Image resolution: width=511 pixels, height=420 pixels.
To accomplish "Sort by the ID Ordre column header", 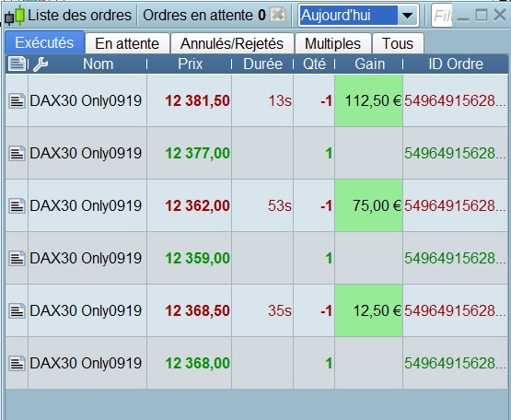I will 456,64.
